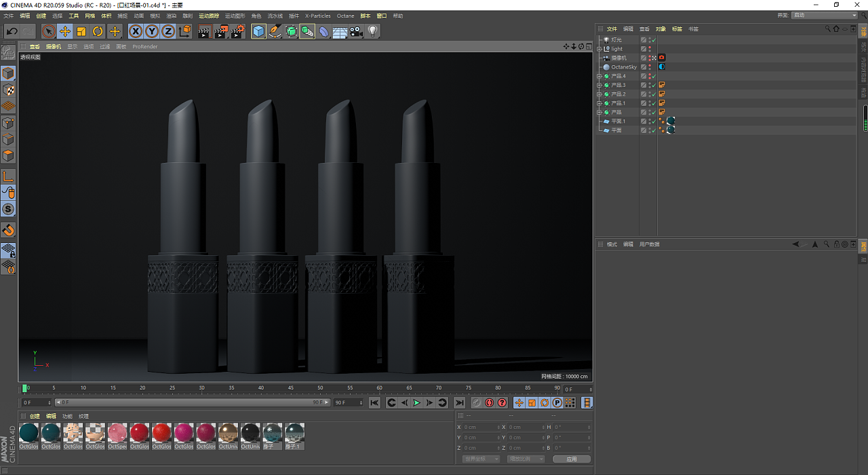Open the Bend deformer icon
The height and width of the screenshot is (475, 868).
click(323, 31)
